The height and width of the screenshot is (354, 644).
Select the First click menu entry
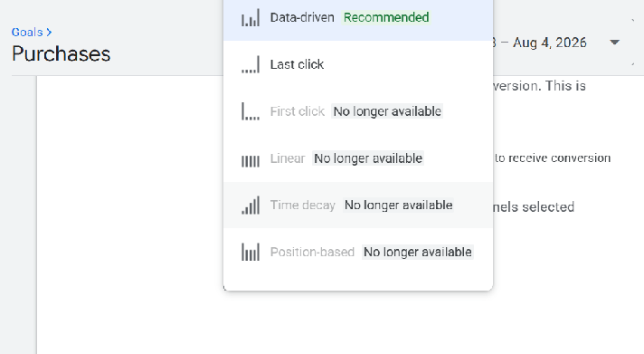(358, 111)
